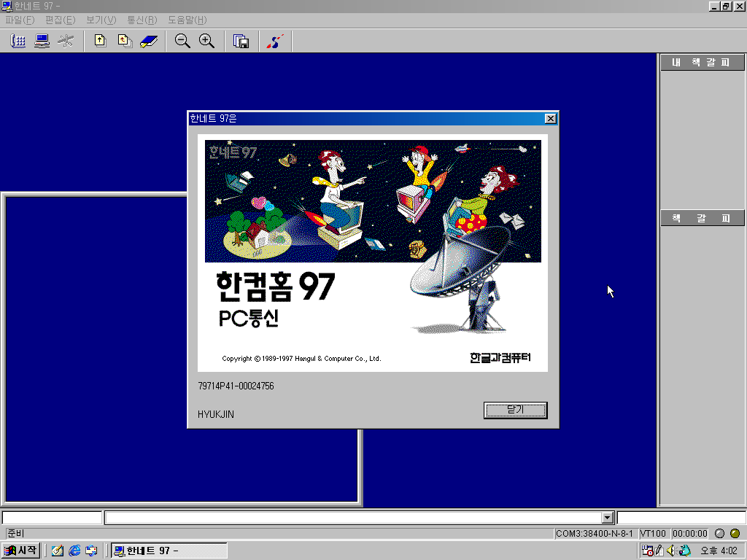Screen dimensions: 747x560
Task: Click the task scheduler tray icon
Action: coord(648,551)
